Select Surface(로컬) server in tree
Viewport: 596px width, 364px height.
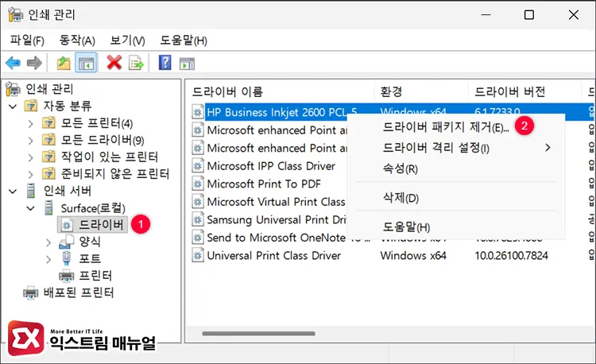[93, 208]
